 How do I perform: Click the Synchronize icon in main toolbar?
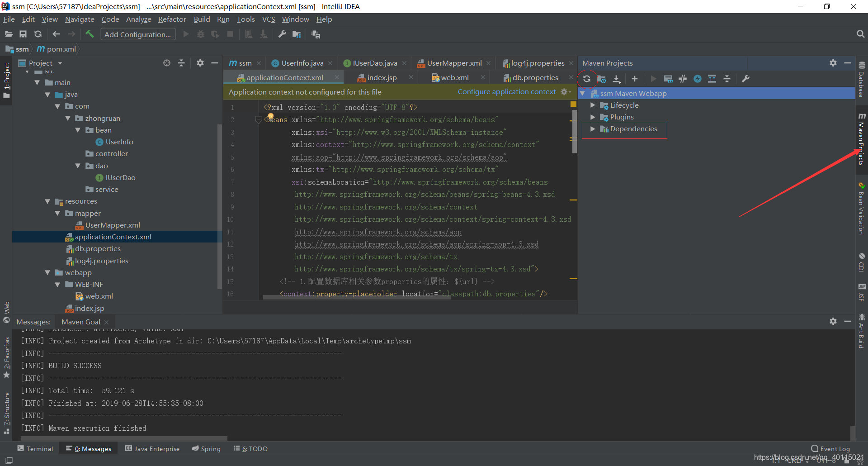(x=38, y=34)
